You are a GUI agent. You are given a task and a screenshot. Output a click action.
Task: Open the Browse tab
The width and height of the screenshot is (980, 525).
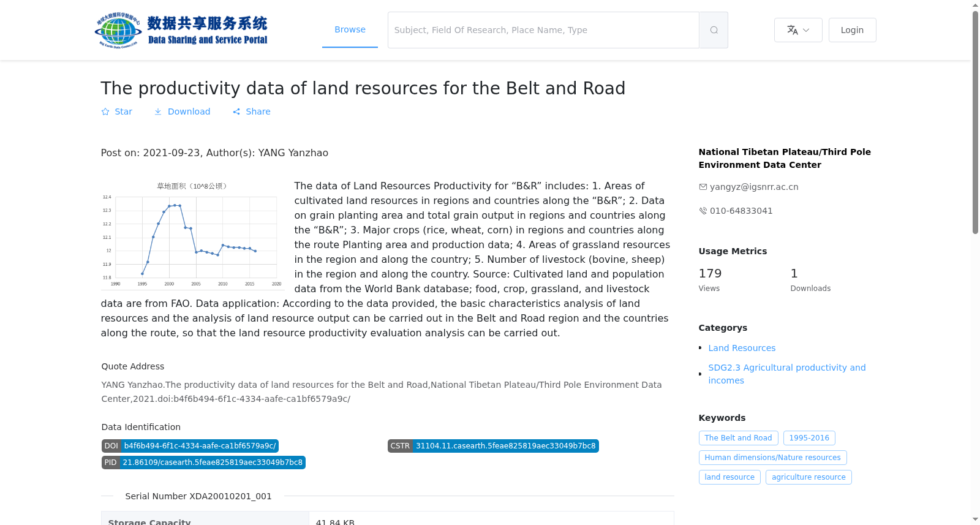pyautogui.click(x=350, y=29)
